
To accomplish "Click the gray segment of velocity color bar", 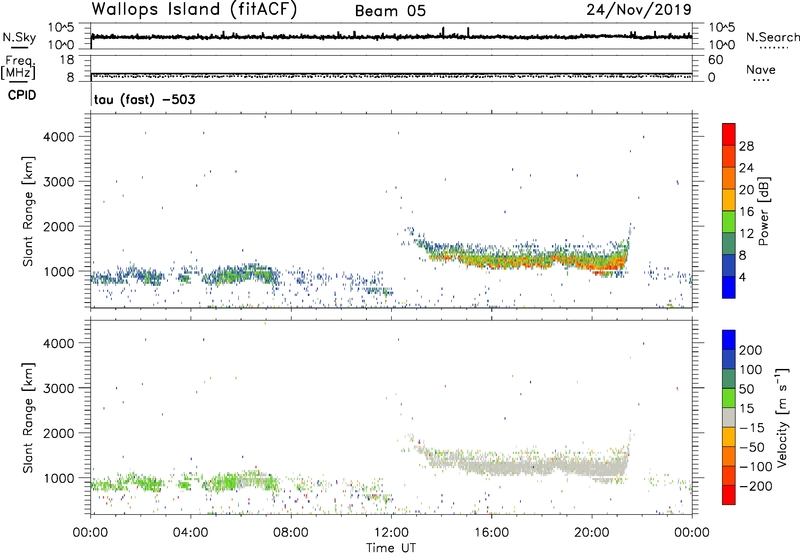I will pyautogui.click(x=729, y=417).
